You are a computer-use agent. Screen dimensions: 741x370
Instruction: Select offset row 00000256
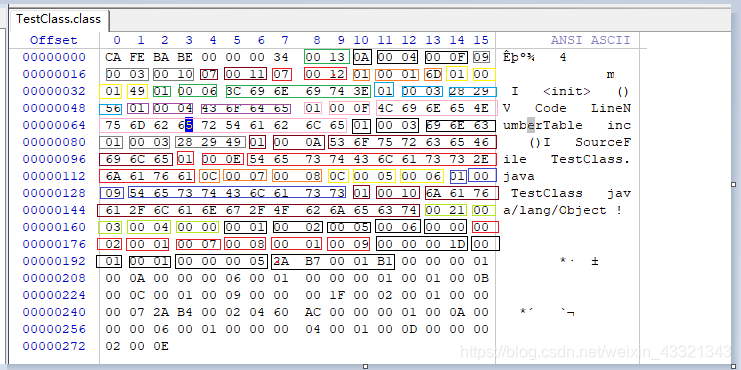coord(54,329)
